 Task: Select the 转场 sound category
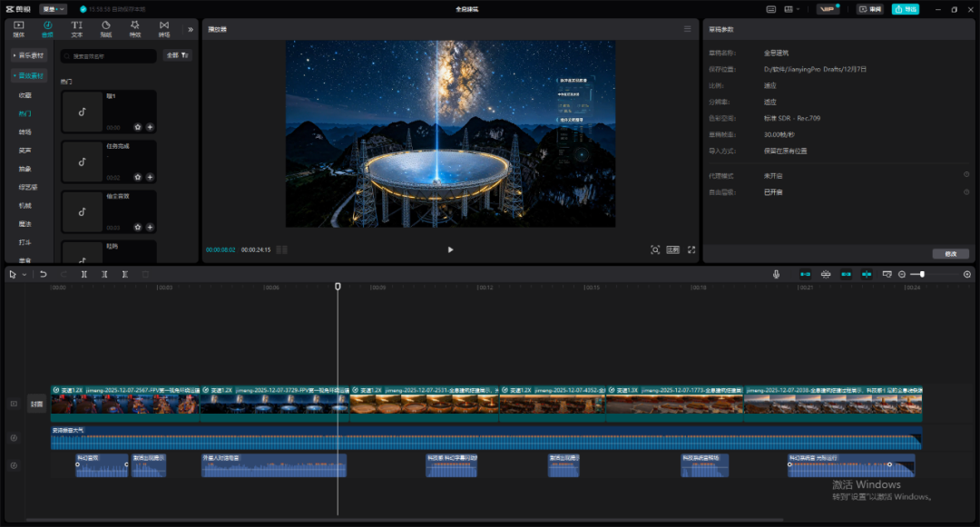click(x=25, y=132)
